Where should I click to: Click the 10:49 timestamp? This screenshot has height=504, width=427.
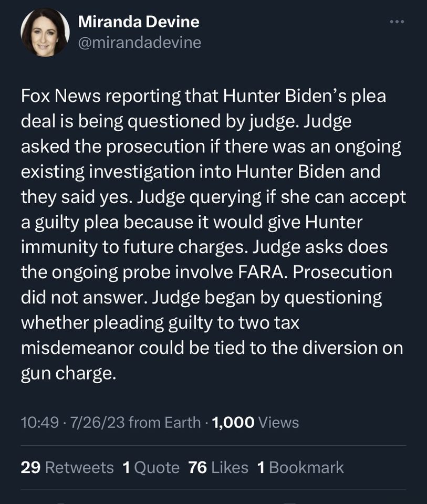tap(39, 422)
